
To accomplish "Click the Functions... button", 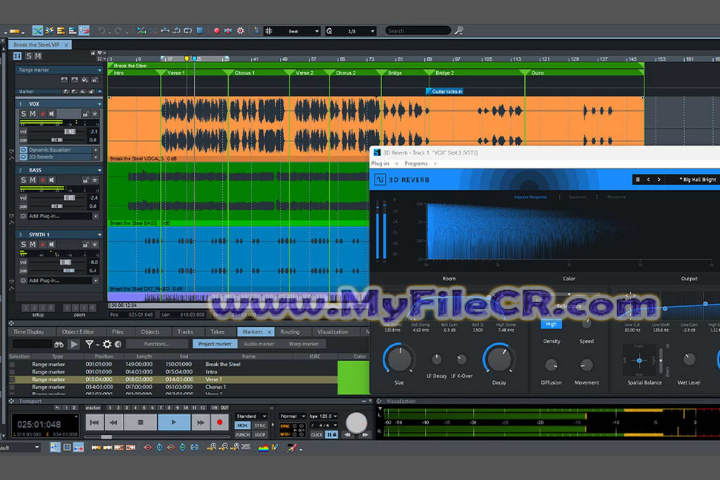I will (x=157, y=344).
